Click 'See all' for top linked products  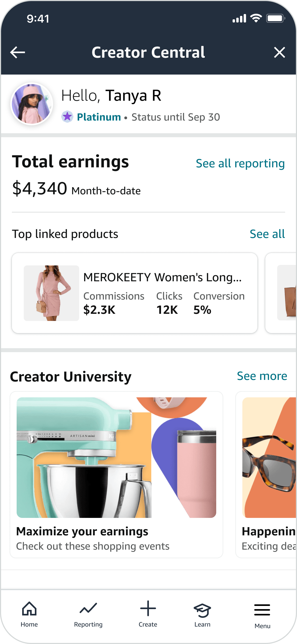click(x=267, y=234)
